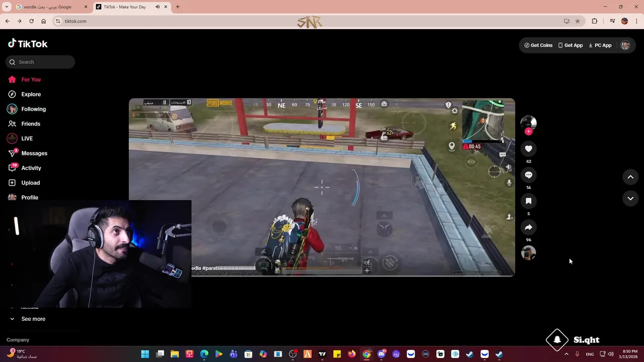Click the Company footer heading
Screen dimensions: 644x362
pos(18,340)
